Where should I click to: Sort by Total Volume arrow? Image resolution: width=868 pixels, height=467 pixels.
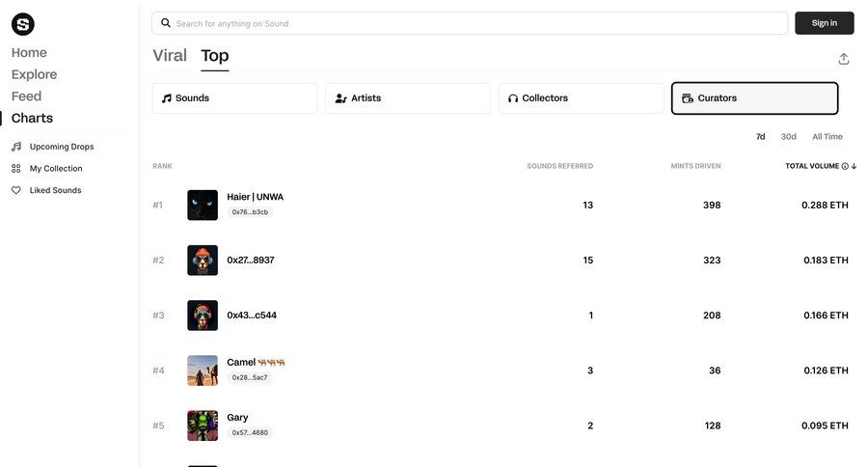tap(854, 166)
